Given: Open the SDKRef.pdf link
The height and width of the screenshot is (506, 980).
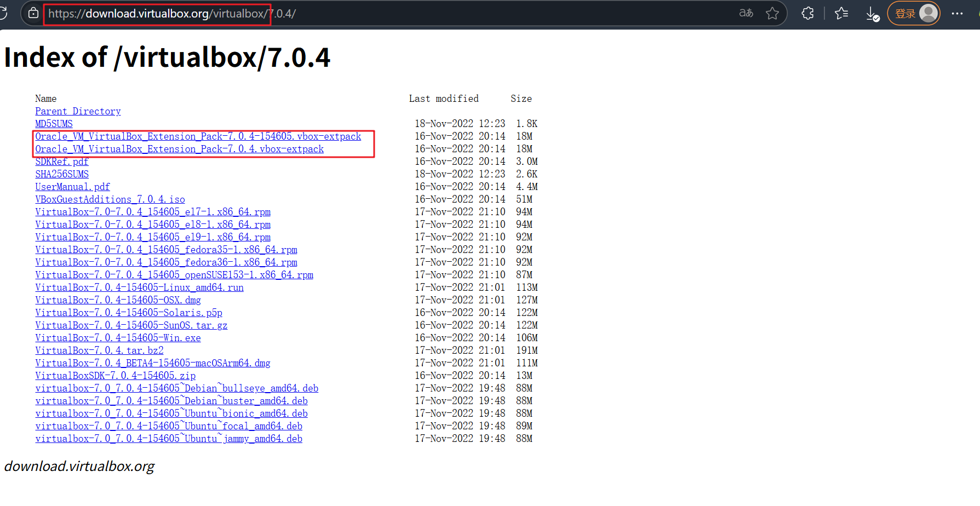Looking at the screenshot, I should tap(61, 162).
